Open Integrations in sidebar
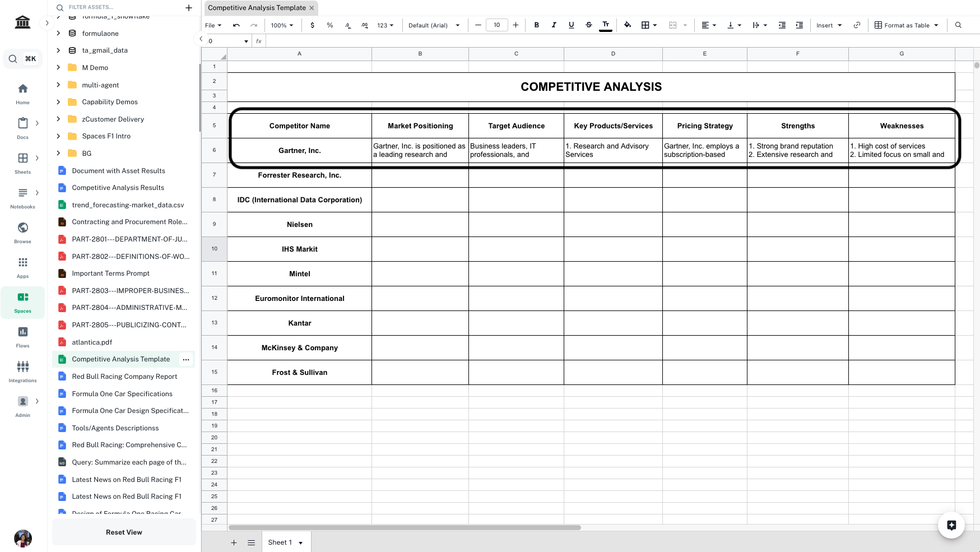Viewport: 980px width, 552px height. 23,372
